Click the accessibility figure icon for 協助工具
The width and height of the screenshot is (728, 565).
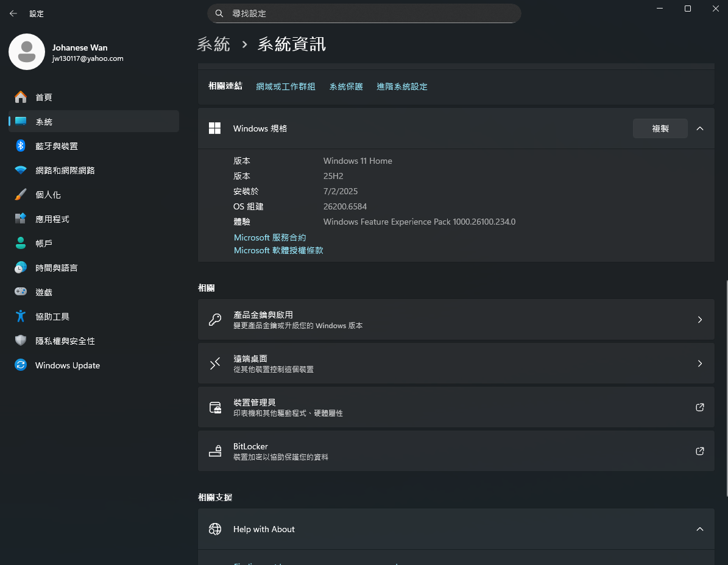pos(21,316)
